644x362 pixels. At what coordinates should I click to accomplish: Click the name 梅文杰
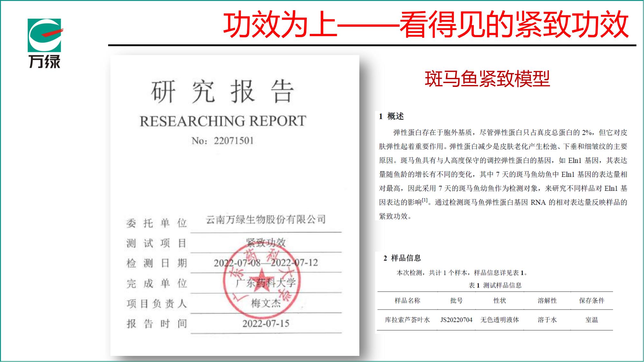266,303
